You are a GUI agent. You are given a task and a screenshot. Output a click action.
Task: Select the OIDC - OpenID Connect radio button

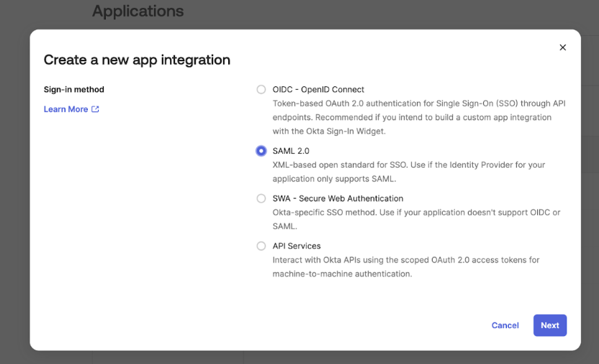(261, 90)
